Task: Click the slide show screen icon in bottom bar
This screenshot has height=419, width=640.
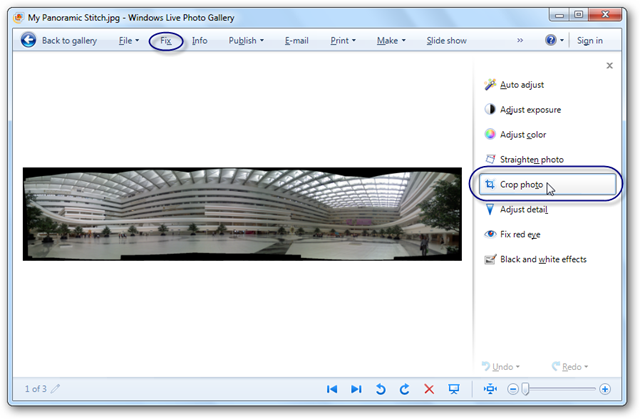Action: coord(453,389)
